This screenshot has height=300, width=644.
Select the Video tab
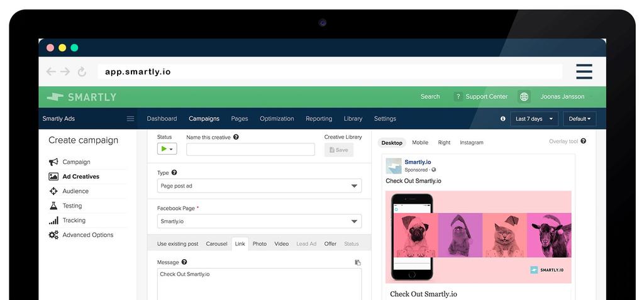[281, 243]
